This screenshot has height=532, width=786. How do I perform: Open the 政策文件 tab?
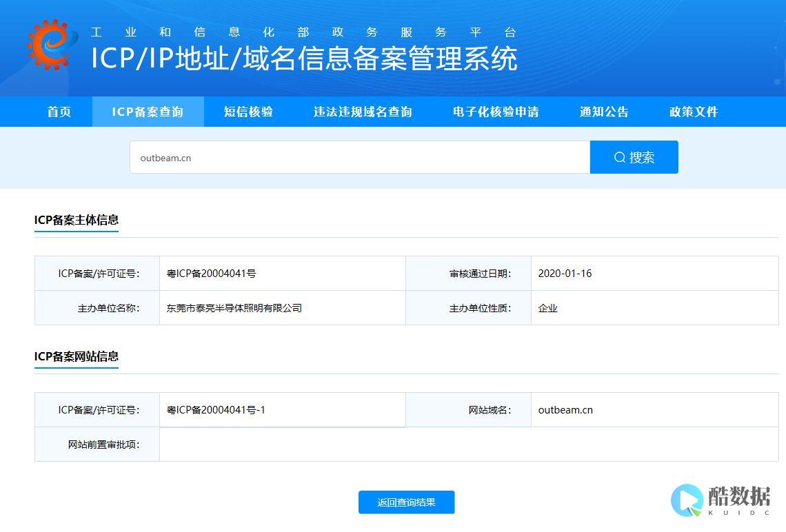(x=694, y=112)
